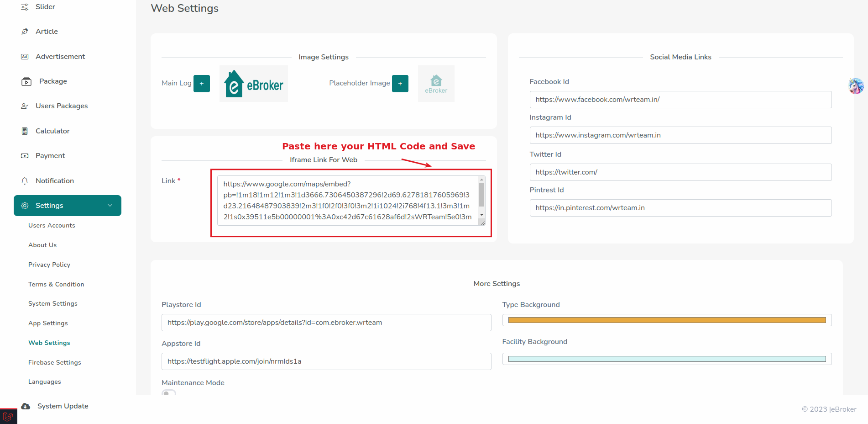Click the Slider sidebar icon
868x424 pixels.
[x=25, y=7]
